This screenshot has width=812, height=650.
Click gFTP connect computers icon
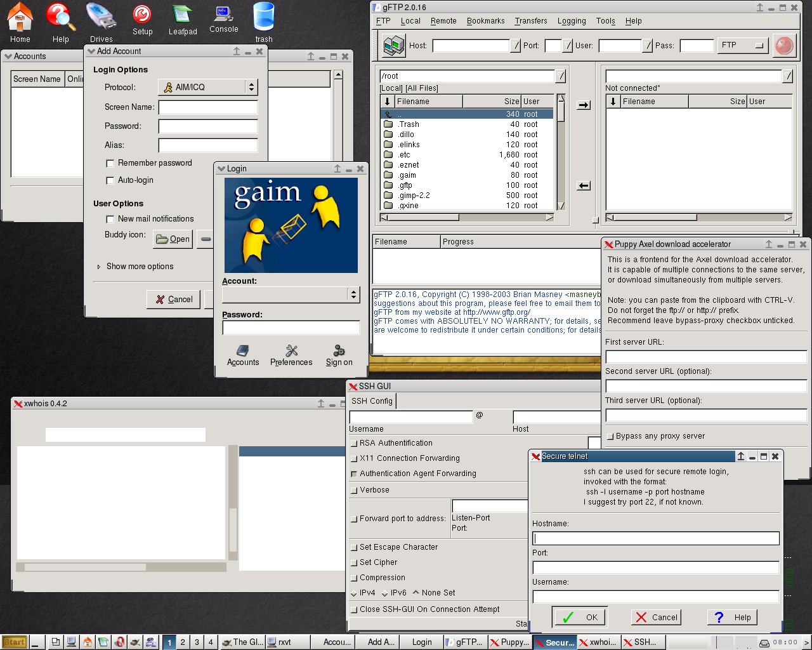click(x=394, y=45)
